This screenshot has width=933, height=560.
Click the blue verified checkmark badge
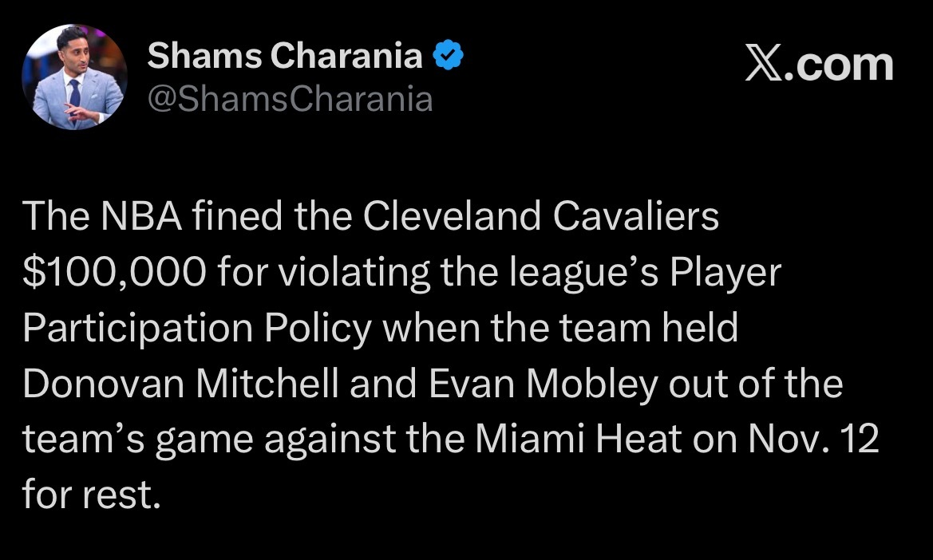448,55
